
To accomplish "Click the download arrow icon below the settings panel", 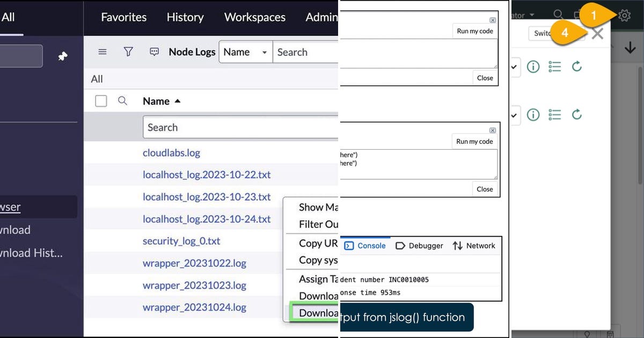I will click(631, 47).
